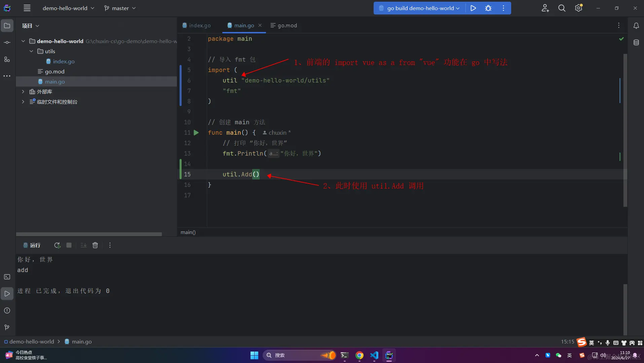This screenshot has height=363, width=644.
Task: Clear the run console output
Action: [x=95, y=245]
